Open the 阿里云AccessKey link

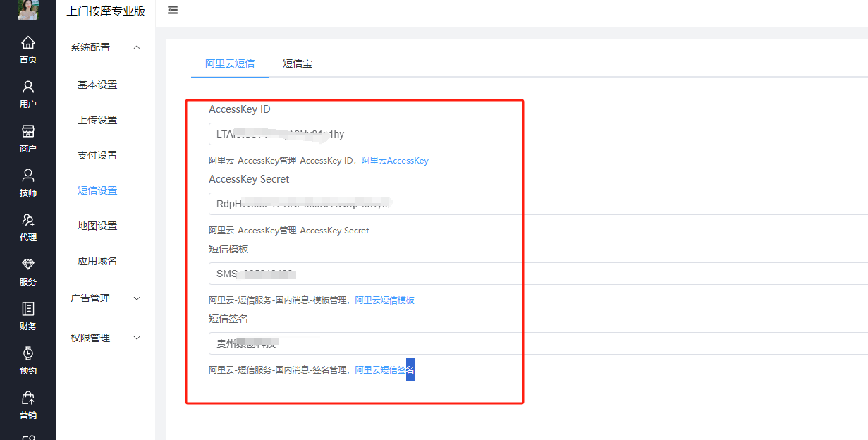click(395, 161)
